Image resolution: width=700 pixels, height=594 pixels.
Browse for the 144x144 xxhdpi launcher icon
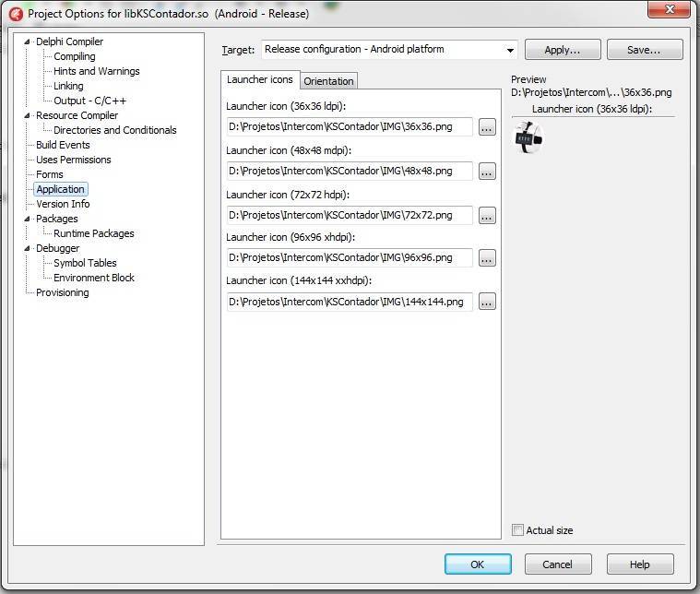487,302
